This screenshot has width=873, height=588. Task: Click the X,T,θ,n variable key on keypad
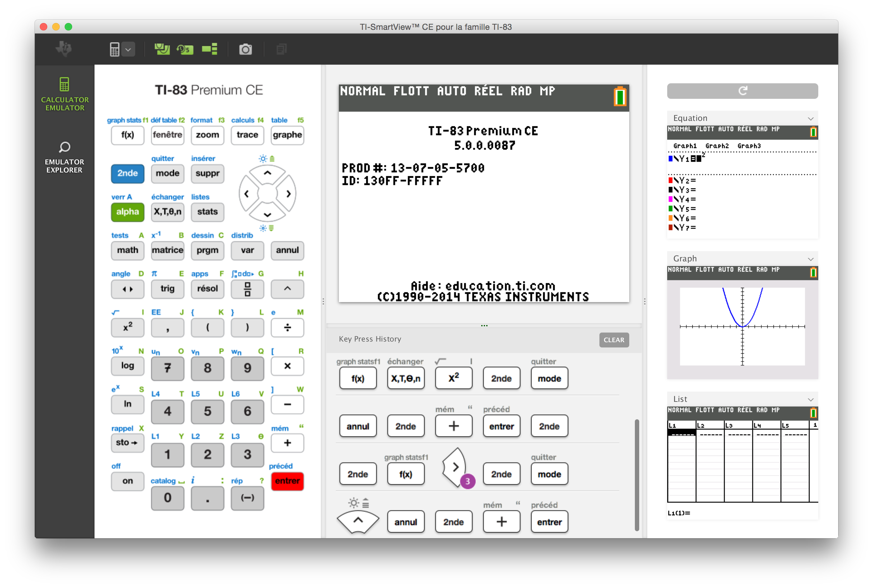click(167, 212)
